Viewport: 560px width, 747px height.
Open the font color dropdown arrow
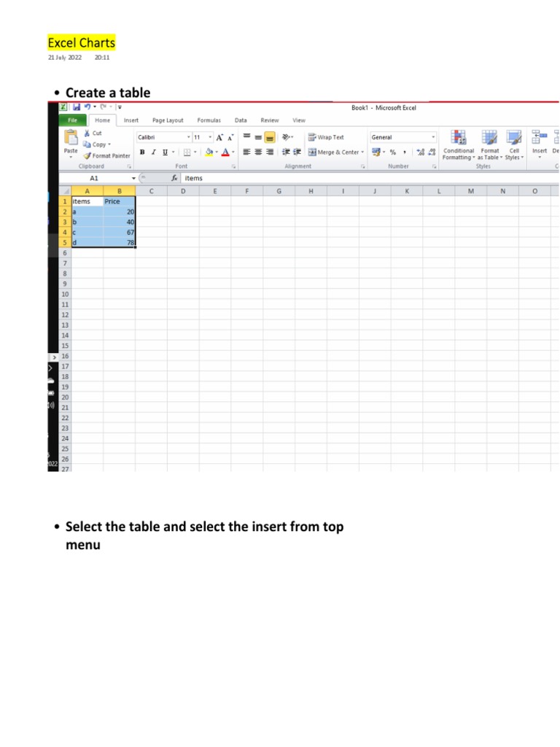pos(233,152)
